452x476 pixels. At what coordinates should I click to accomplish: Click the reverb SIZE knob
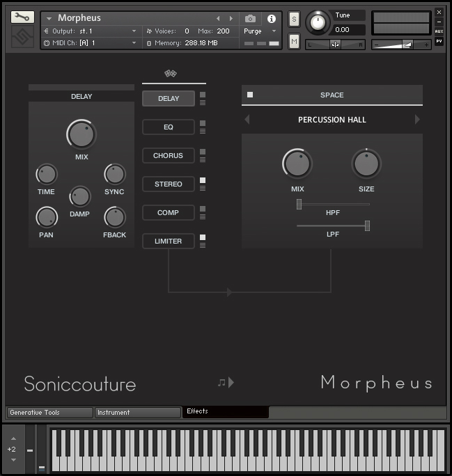coord(366,164)
